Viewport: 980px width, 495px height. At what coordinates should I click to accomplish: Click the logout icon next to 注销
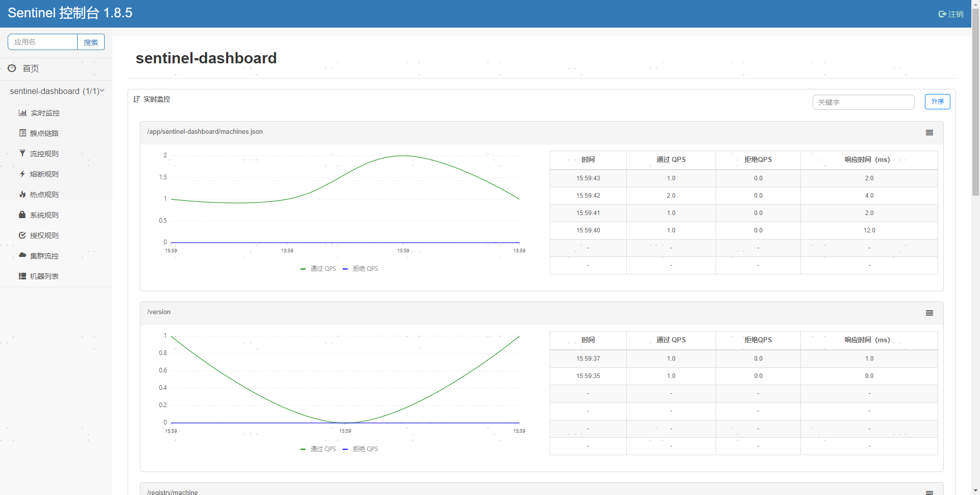pyautogui.click(x=942, y=14)
